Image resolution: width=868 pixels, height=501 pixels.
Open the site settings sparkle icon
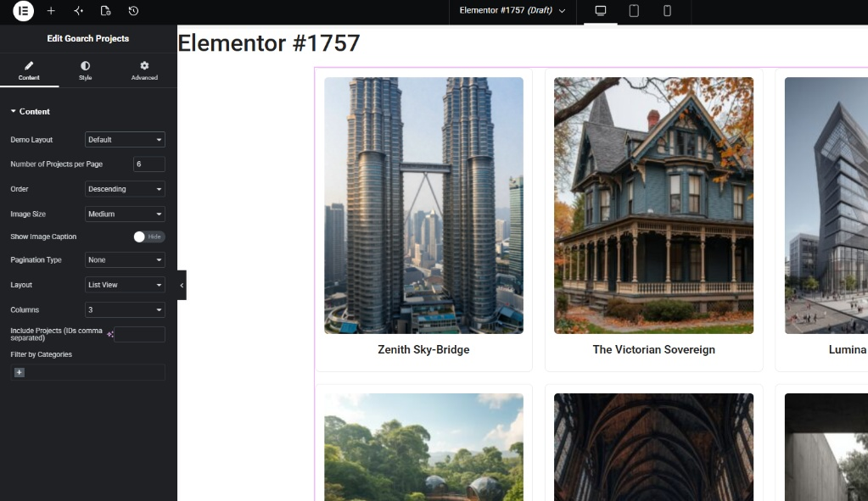click(78, 10)
